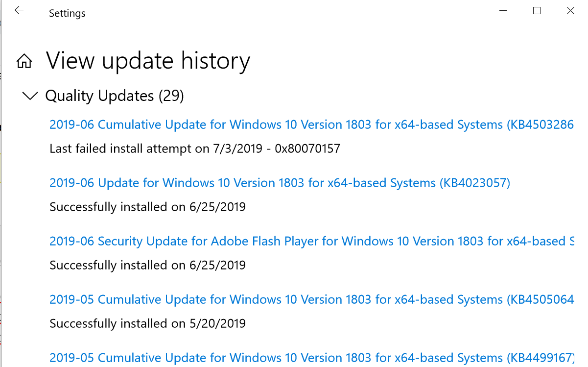Minimize the Settings window
This screenshot has width=588, height=367.
coord(503,11)
